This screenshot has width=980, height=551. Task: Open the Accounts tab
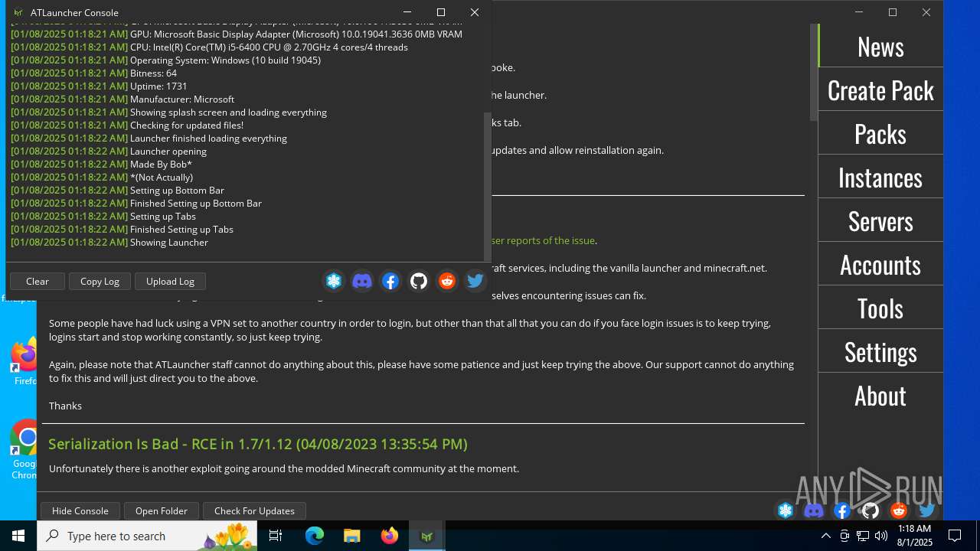(x=880, y=264)
